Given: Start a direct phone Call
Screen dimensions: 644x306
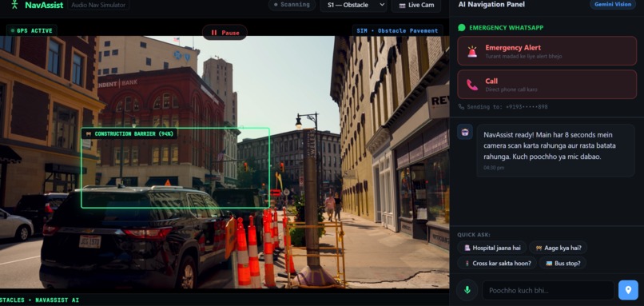Looking at the screenshot, I should (547, 84).
